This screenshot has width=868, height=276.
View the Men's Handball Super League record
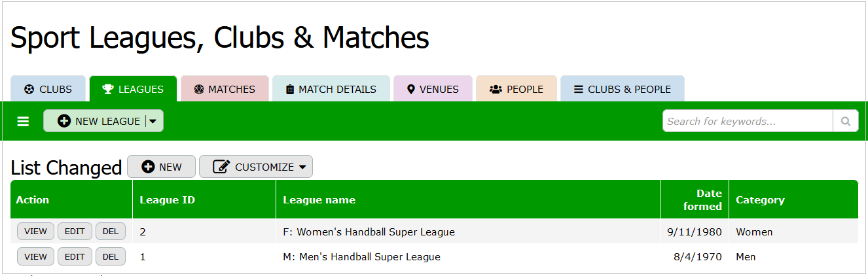click(x=35, y=257)
